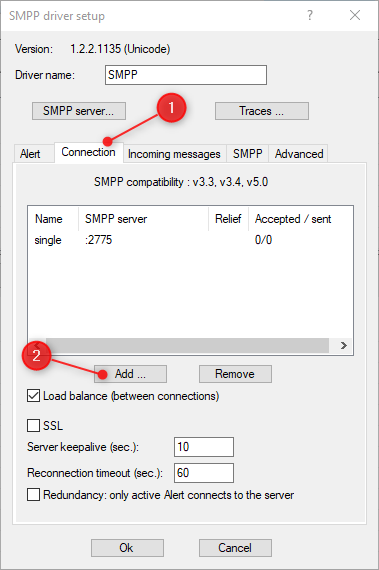379x570 pixels.
Task: Click the '0/0' accepted/sent cell
Action: pos(263,240)
